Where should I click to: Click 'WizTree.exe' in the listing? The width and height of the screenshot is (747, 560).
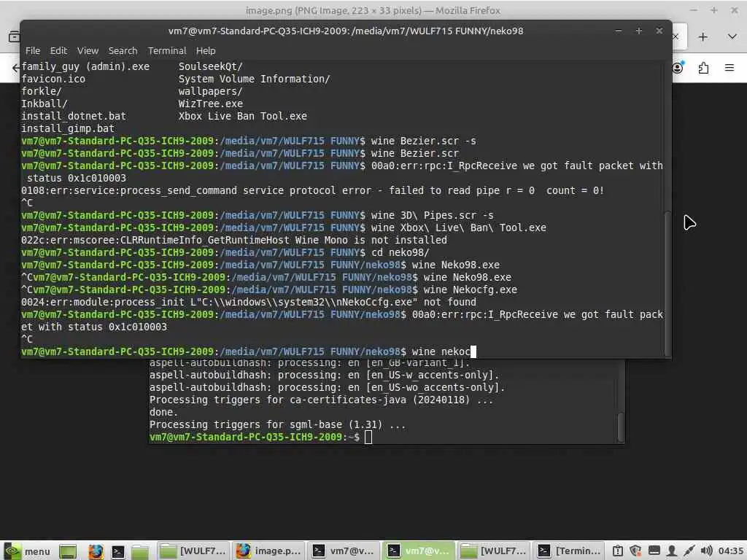pos(211,104)
